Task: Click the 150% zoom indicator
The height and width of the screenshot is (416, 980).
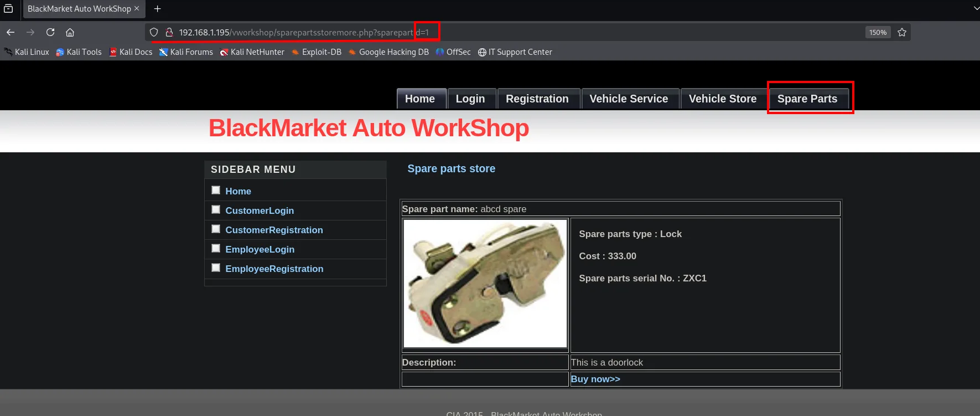Action: click(878, 32)
